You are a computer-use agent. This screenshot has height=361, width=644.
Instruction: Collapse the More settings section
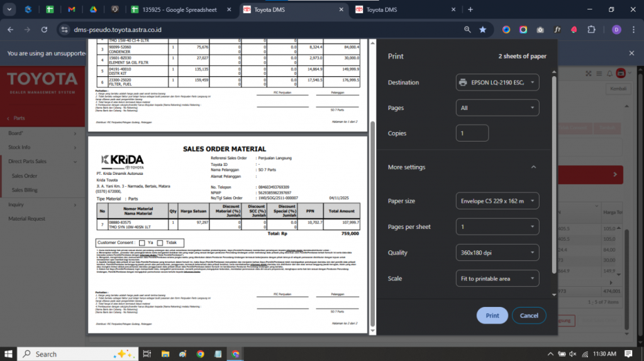tap(533, 167)
